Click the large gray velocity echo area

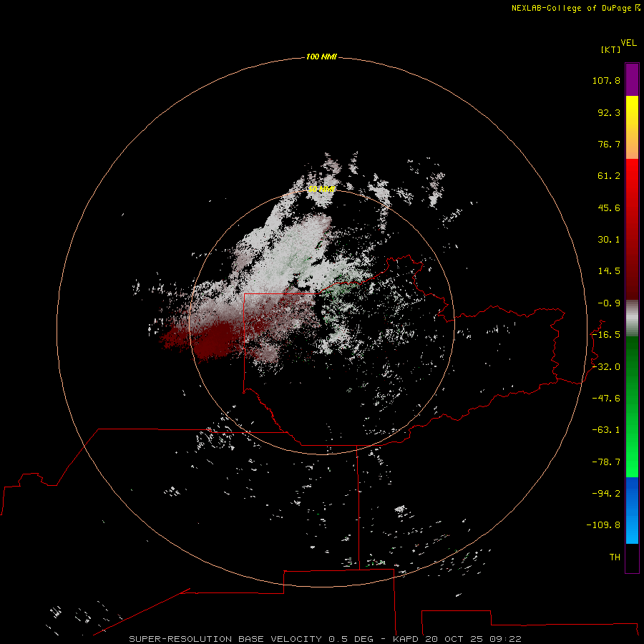click(x=288, y=255)
